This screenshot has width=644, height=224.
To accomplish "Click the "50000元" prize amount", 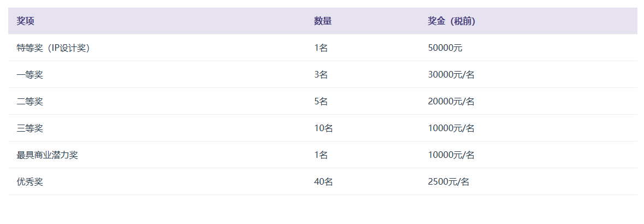I will (x=445, y=48).
